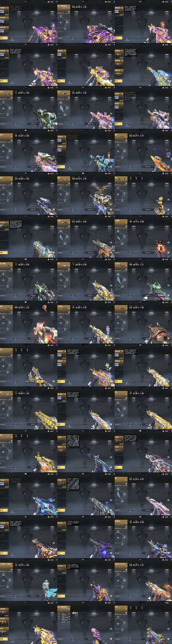Click round view icon in 123 56.91% panel
The width and height of the screenshot is (172, 644).
coord(111,242)
